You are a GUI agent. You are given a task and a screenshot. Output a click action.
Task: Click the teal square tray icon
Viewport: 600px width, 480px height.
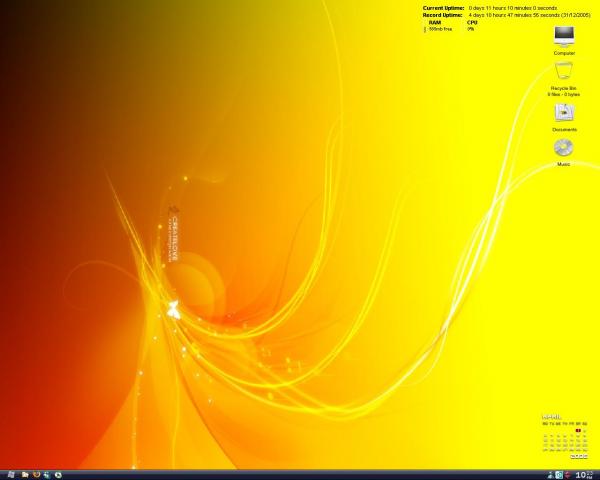pyautogui.click(x=559, y=474)
